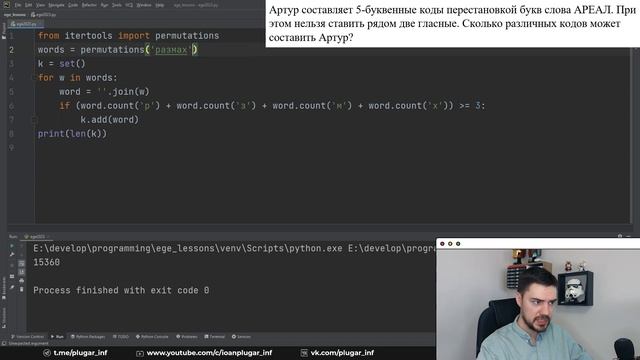Image resolution: width=640 pixels, height=360 pixels.
Task: Open the Tools menu
Action: [116, 5]
